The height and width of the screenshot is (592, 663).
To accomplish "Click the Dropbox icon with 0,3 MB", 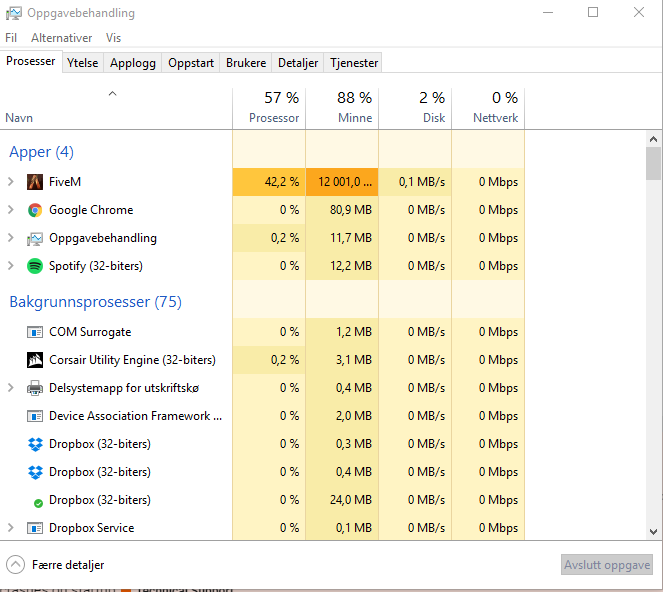I will click(x=35, y=444).
